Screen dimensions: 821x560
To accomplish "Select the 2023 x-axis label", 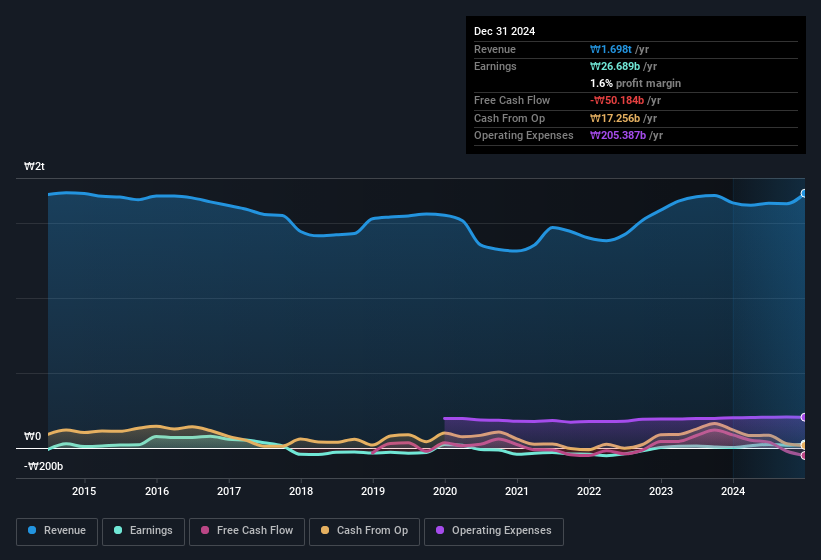I will pos(661,491).
